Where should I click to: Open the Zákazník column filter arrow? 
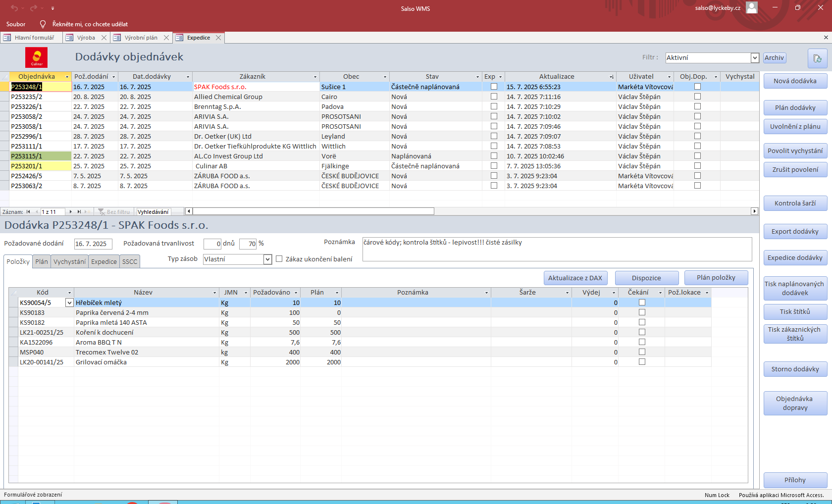[x=315, y=77]
